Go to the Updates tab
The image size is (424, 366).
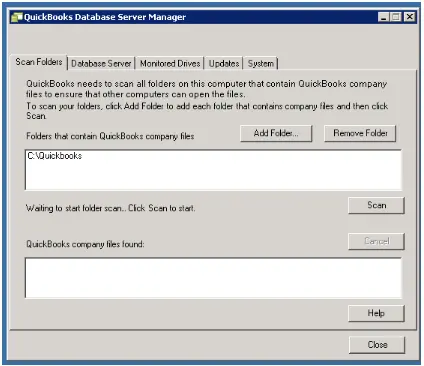point(224,63)
